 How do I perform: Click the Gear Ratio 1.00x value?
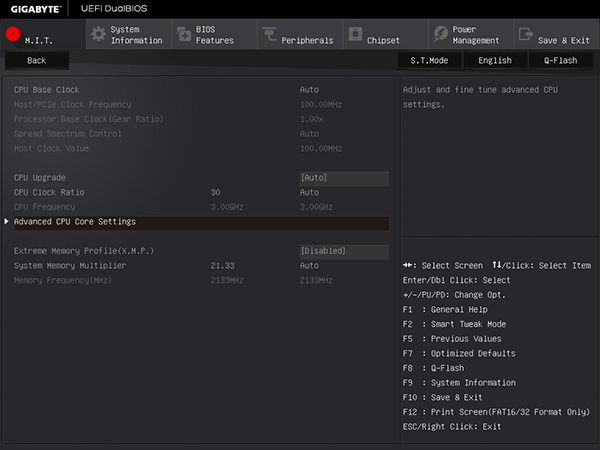click(x=312, y=119)
